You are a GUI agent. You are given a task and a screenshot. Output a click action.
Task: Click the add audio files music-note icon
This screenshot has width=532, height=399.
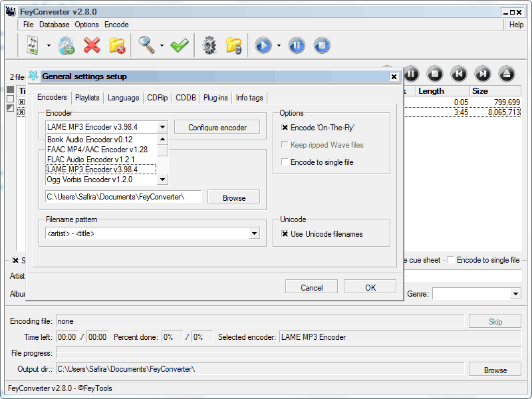[33, 45]
